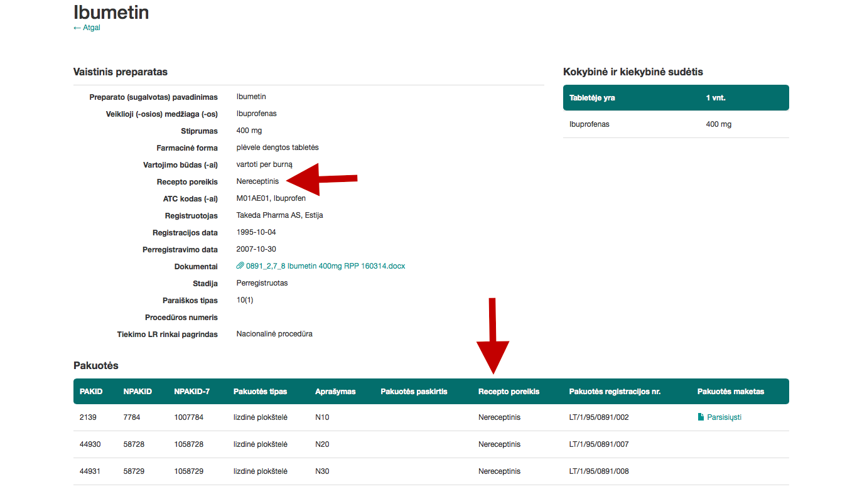Select the PAKID cell 44931
Viewport: 862px width, 504px height.
(90, 471)
